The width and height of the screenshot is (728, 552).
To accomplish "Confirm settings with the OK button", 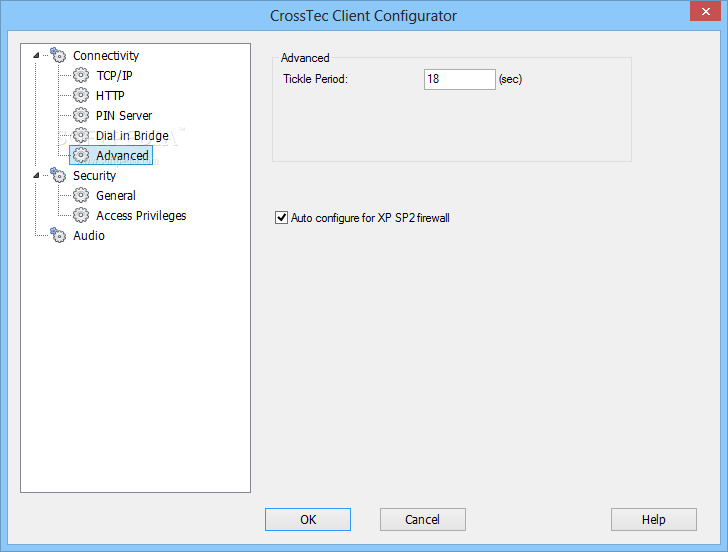I will [308, 519].
